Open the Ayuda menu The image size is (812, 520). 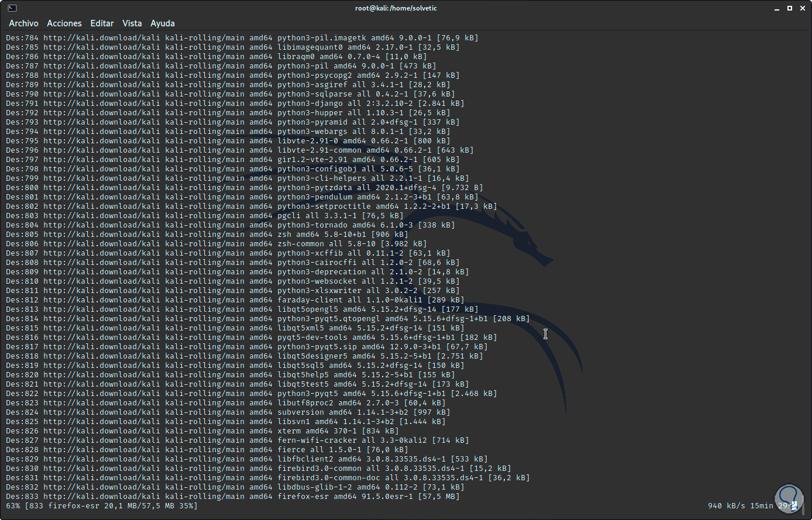coord(163,23)
